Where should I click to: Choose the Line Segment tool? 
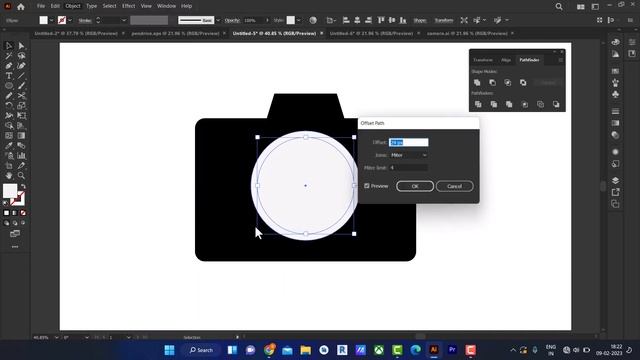pyautogui.click(x=21, y=76)
